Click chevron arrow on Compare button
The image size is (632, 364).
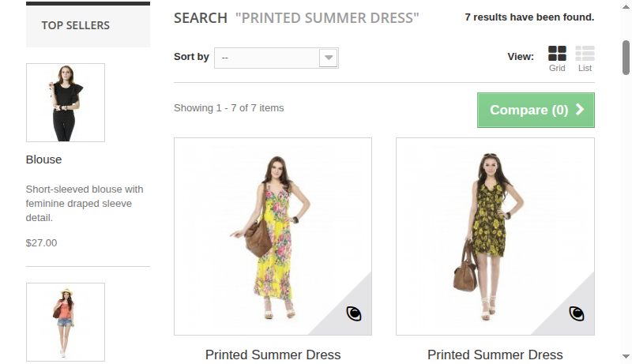(x=580, y=110)
